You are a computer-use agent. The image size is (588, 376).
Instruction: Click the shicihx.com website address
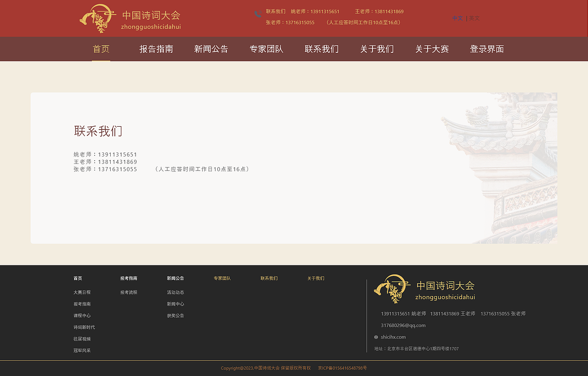pos(393,337)
